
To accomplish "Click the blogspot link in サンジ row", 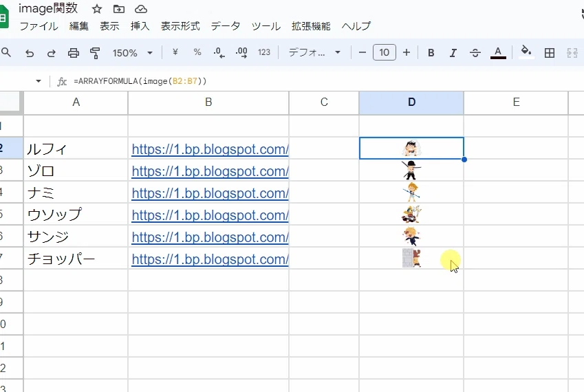I will 210,237.
